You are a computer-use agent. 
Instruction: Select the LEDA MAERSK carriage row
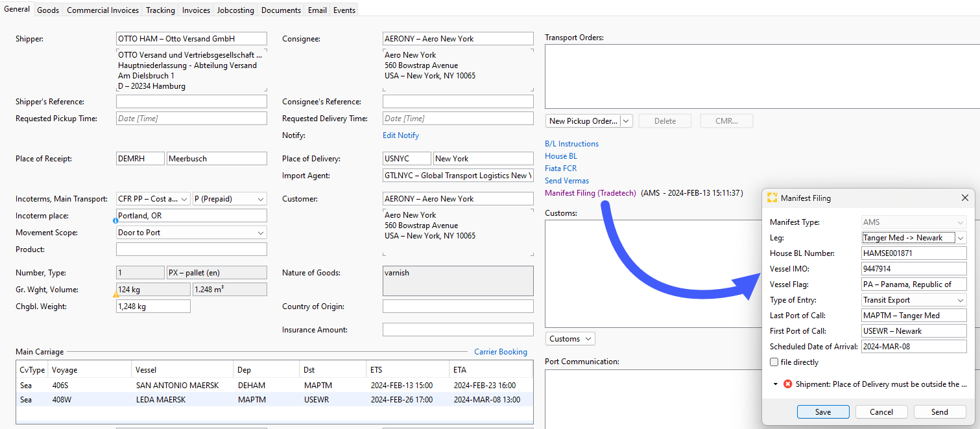click(x=274, y=400)
